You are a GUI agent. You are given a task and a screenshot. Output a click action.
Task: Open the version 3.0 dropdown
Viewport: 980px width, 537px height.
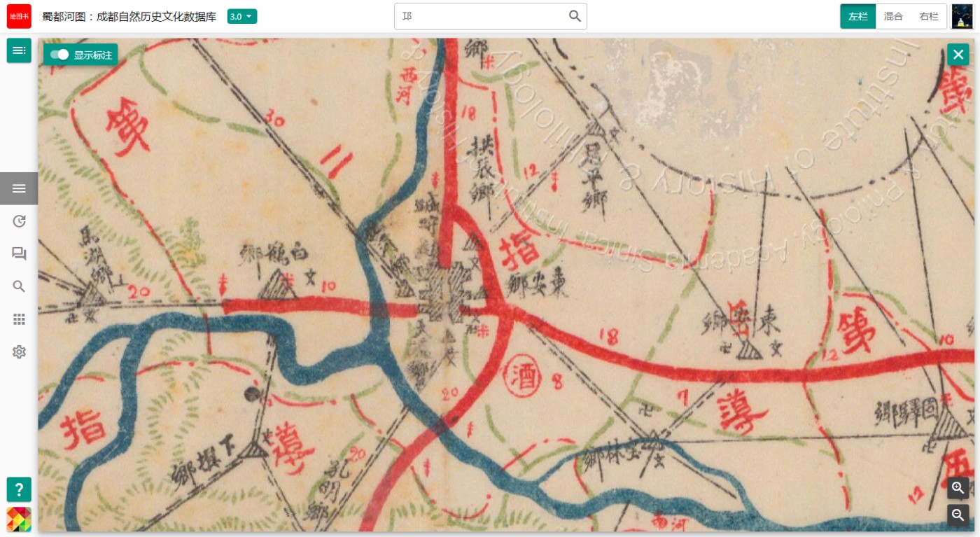coord(242,16)
